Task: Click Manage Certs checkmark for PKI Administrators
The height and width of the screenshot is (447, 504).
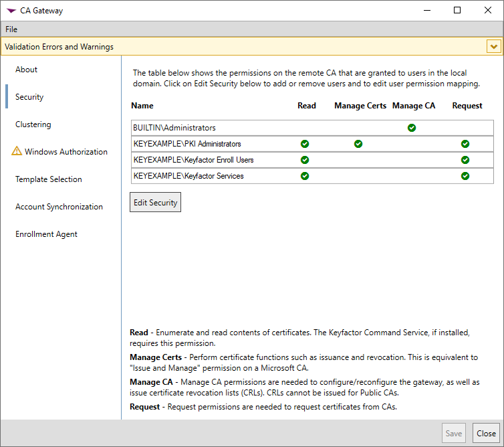Action: 358,144
